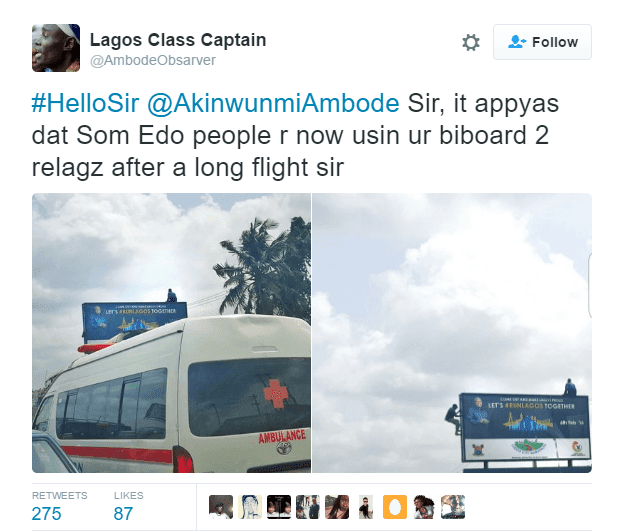Open eighth liker avatar with curly hair
This screenshot has width=618, height=531.
(424, 507)
